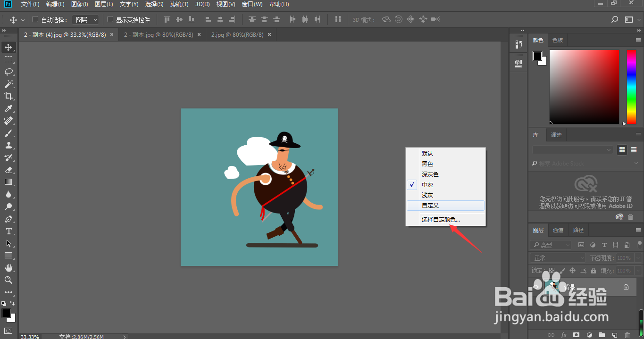Select the Spot Healing Brush tool

tap(8, 121)
